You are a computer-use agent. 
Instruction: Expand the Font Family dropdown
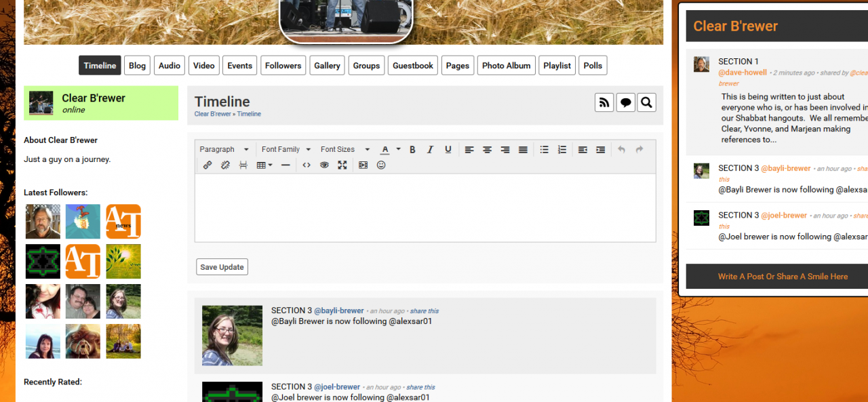tap(285, 149)
